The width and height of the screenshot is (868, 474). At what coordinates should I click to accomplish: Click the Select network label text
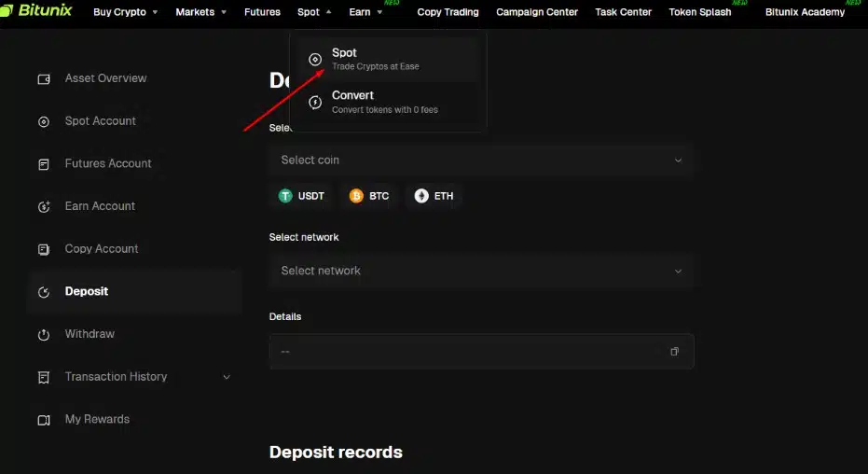click(303, 237)
